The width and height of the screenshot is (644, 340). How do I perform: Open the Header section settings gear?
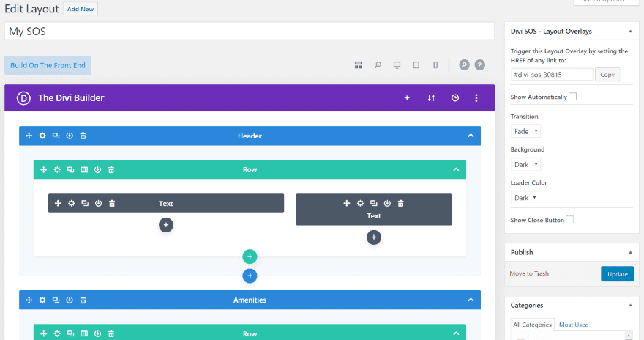coord(42,136)
